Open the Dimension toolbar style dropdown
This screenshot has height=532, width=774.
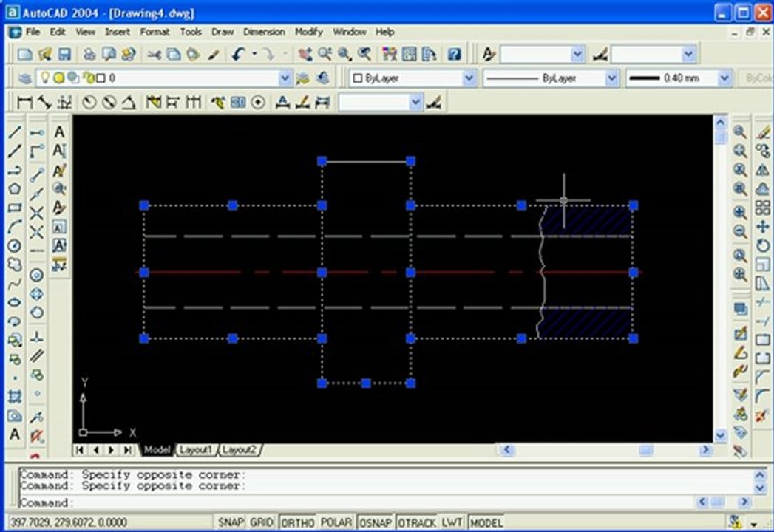coord(415,102)
